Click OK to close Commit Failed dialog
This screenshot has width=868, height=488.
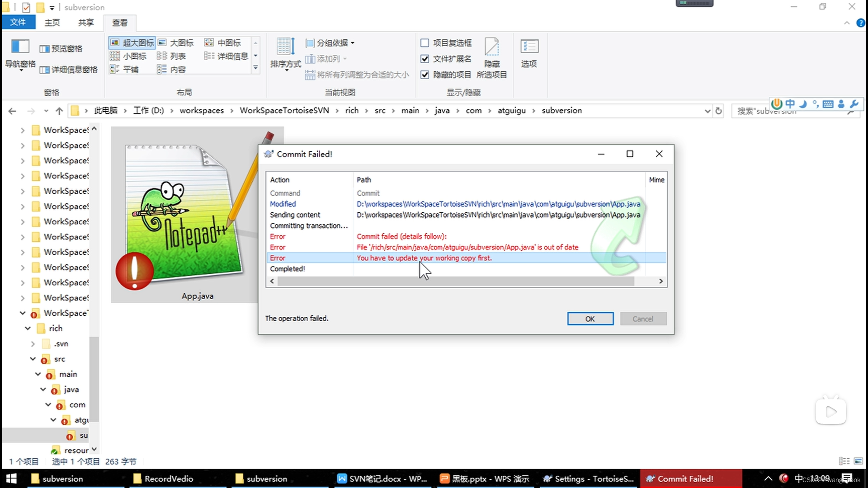pos(590,318)
